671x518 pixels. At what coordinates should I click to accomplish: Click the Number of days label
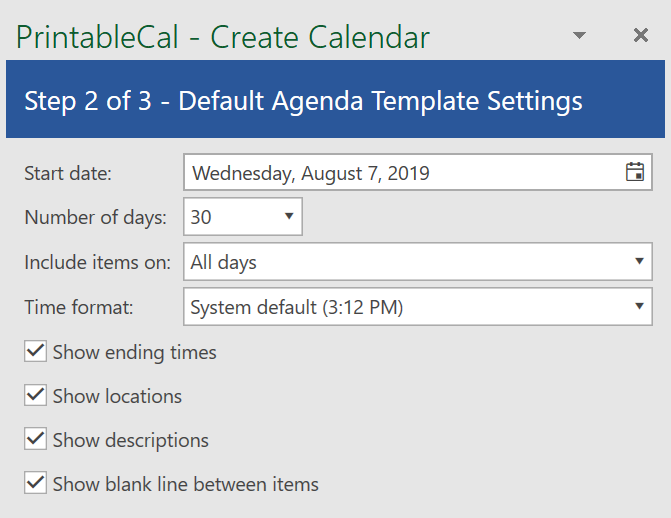click(x=95, y=217)
